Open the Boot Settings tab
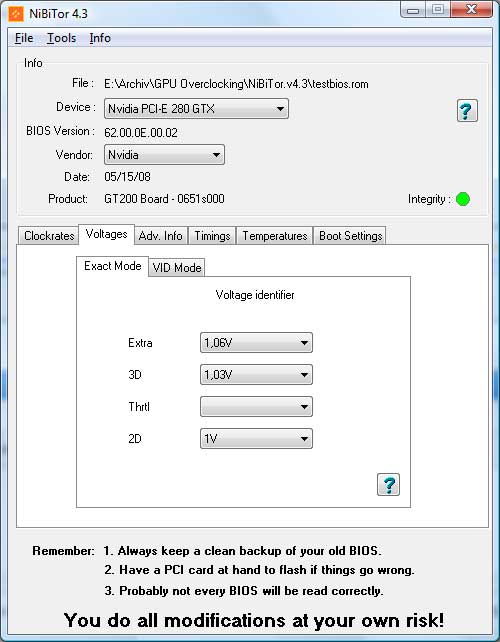Viewport: 500px width, 642px height. click(351, 236)
